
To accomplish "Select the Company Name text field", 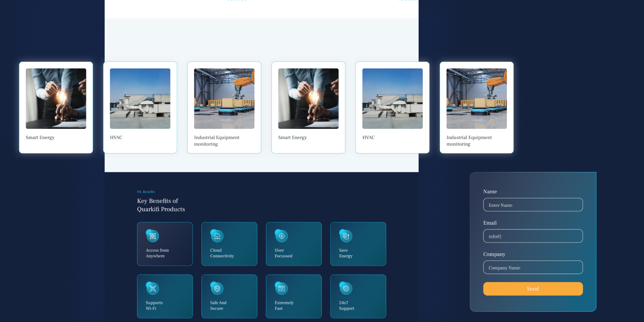I will [533, 267].
